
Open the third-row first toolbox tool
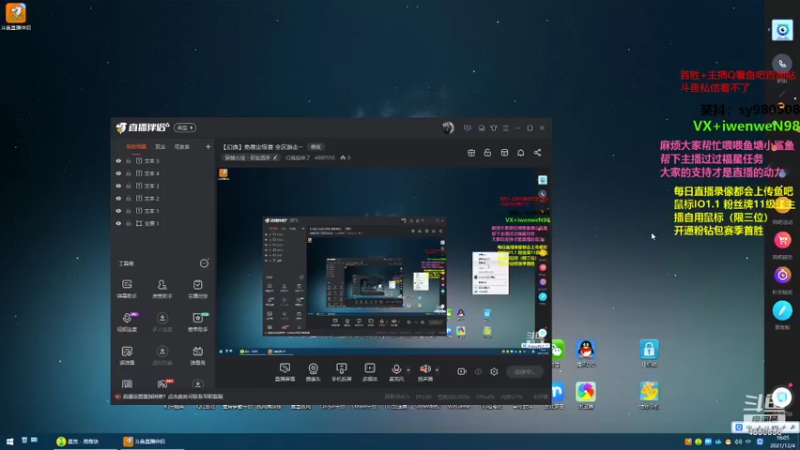click(127, 355)
